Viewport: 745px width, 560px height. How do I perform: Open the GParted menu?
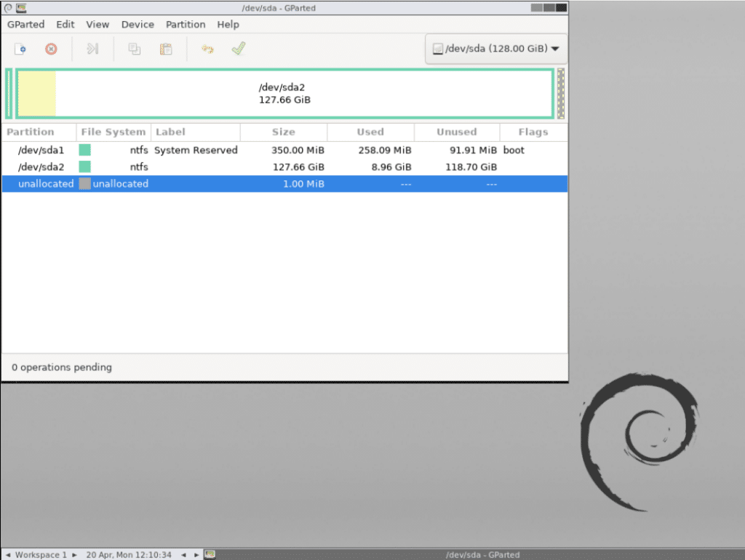26,24
